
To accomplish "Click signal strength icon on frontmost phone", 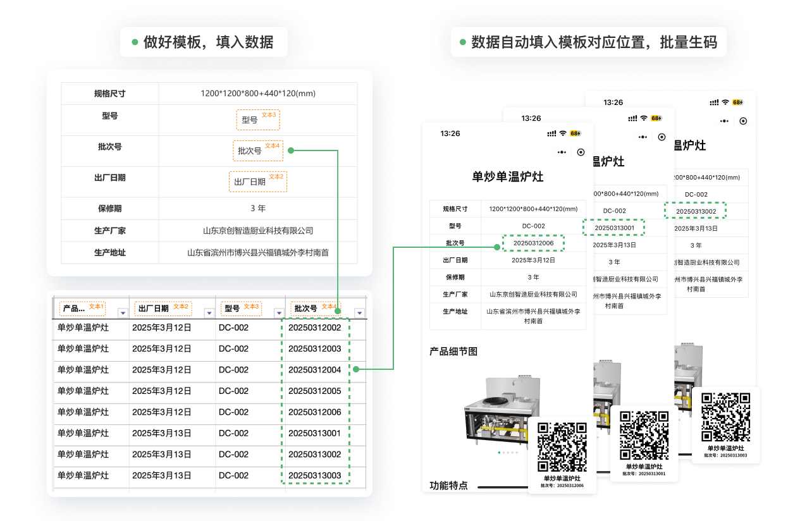I will [551, 133].
